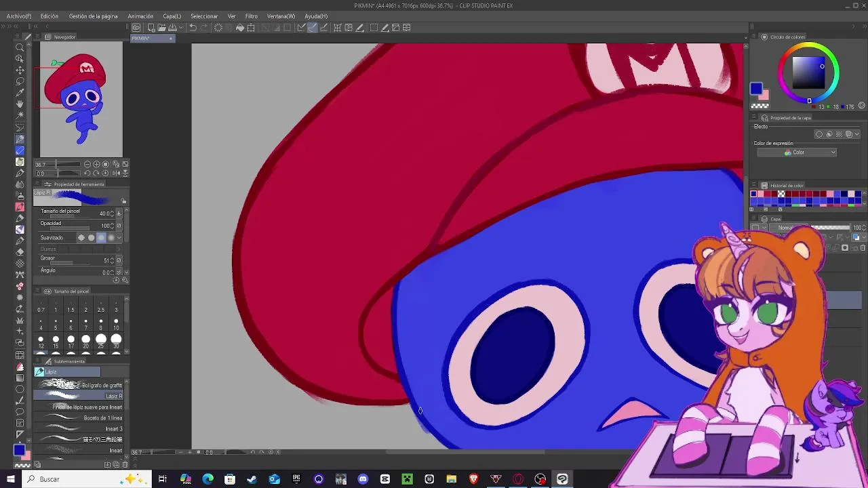868x488 pixels.
Task: Flip canvas horizontally in Navigator
Action: [116, 173]
